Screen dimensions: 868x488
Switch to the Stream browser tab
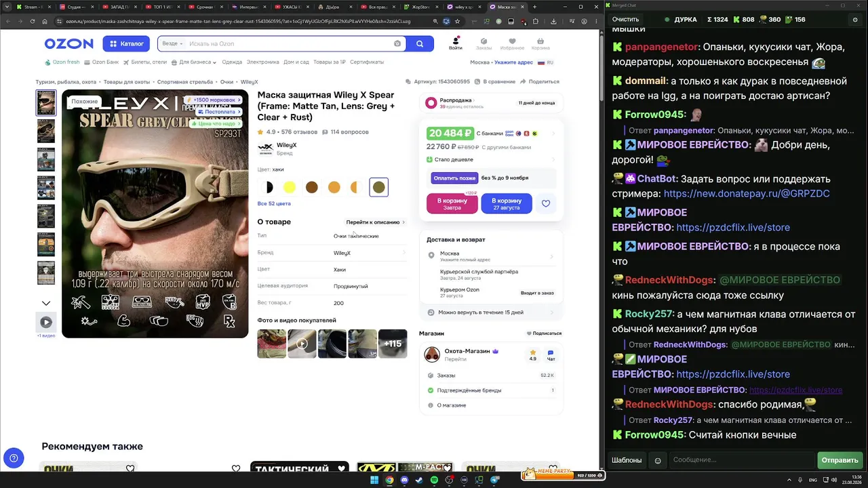pos(32,7)
